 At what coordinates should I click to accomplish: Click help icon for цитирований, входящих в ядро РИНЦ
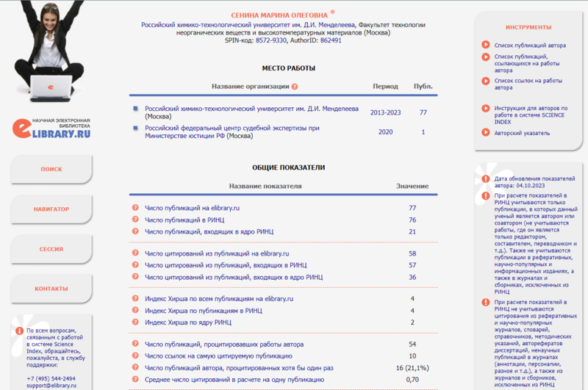point(135,276)
